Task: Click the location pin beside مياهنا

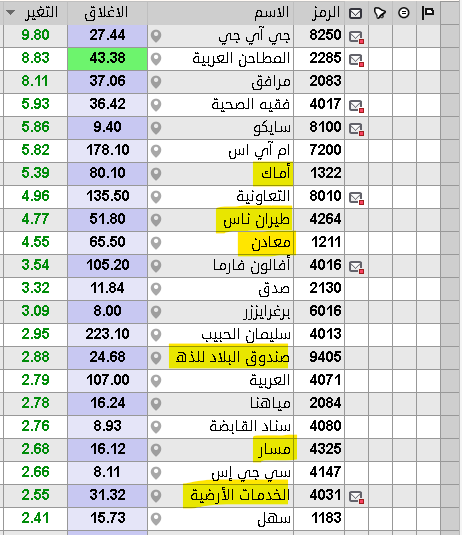Action: coord(156,404)
